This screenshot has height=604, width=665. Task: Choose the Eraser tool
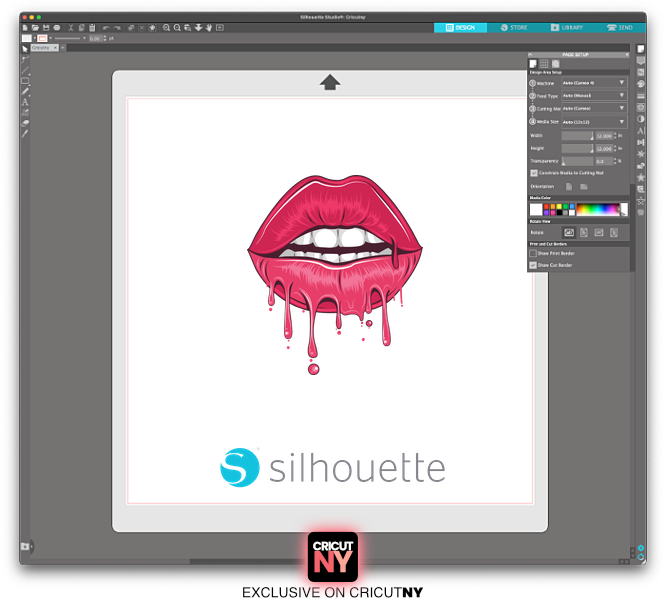coord(25,123)
